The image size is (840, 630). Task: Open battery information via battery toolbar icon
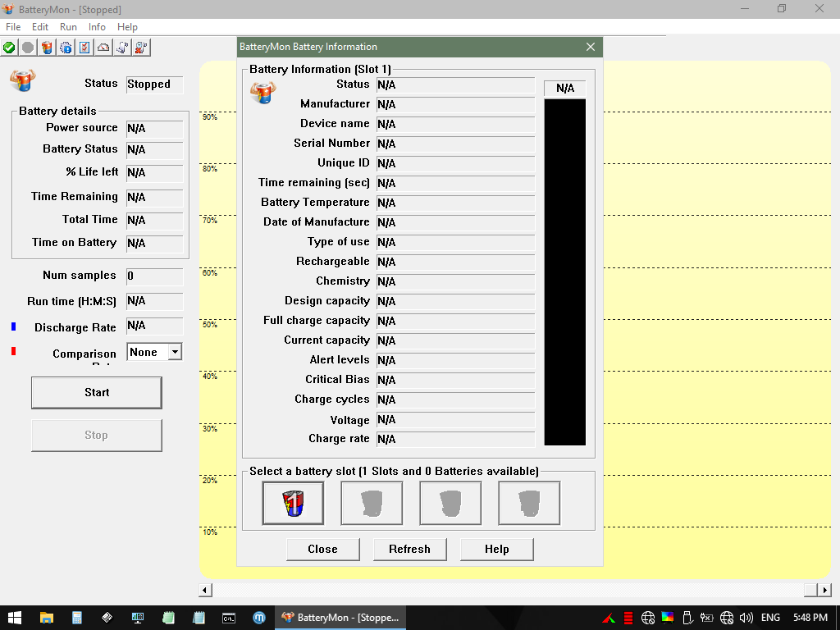click(47, 48)
